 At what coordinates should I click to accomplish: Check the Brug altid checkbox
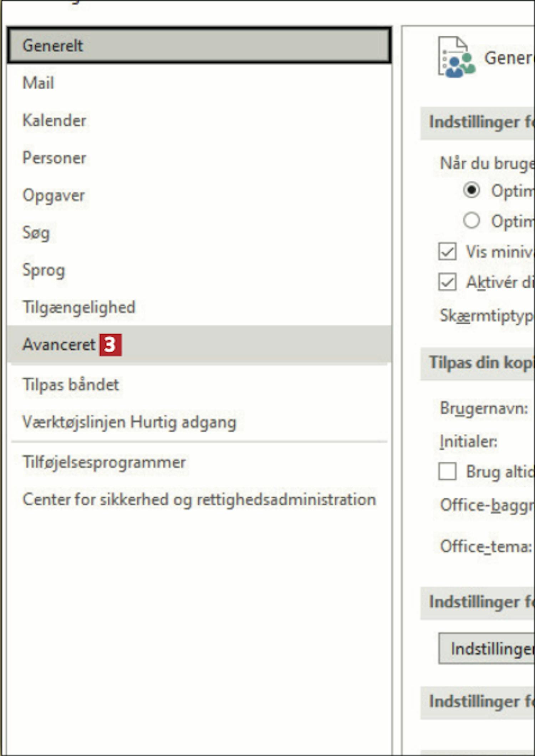point(447,471)
